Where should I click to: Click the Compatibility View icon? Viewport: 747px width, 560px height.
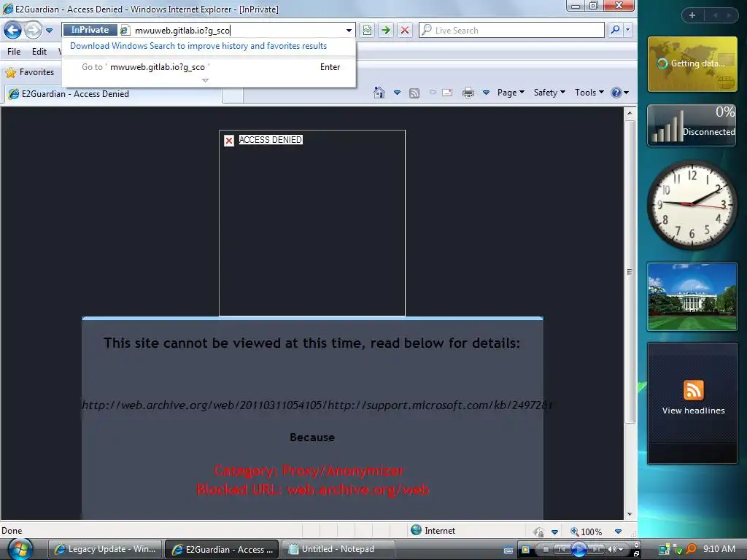(x=368, y=31)
